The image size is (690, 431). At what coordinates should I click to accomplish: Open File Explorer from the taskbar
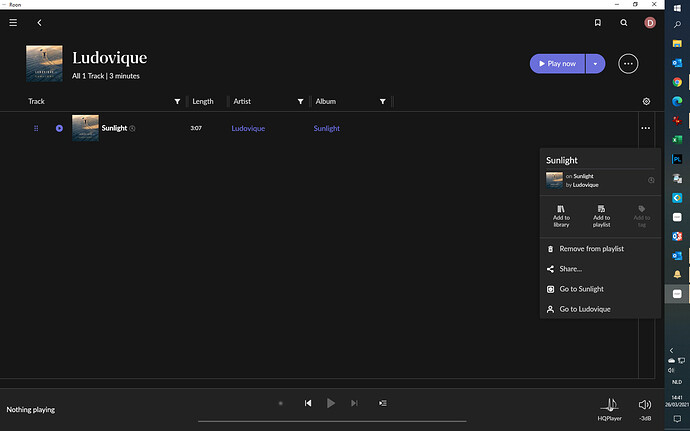(x=677, y=44)
